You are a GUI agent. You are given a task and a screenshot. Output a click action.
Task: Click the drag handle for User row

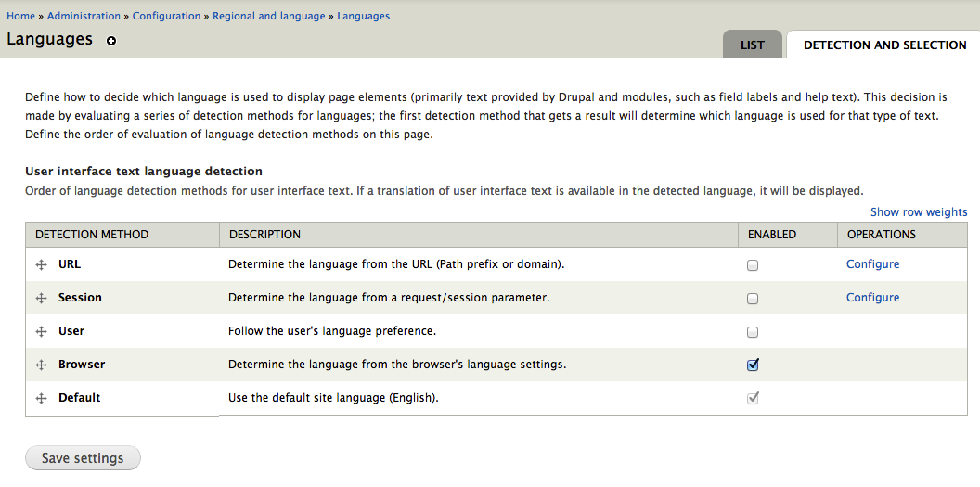[x=41, y=331]
